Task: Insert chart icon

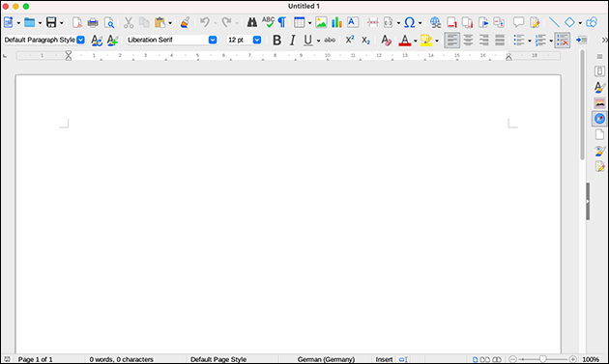Action: tap(336, 22)
